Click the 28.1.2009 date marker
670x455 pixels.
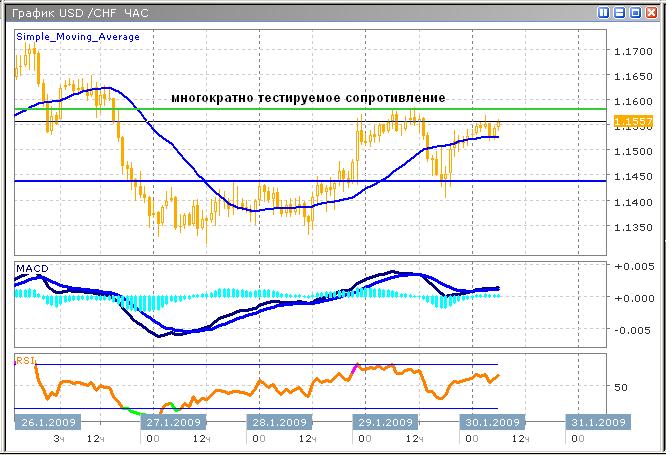coord(273,422)
